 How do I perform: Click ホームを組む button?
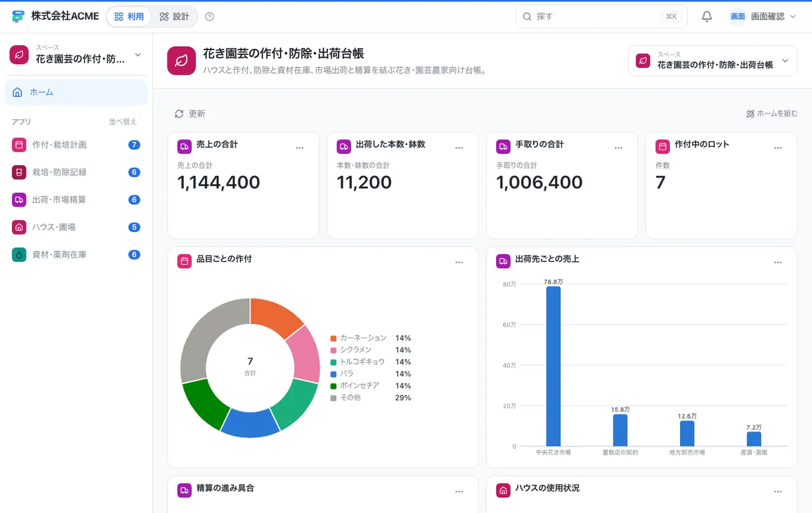(772, 114)
